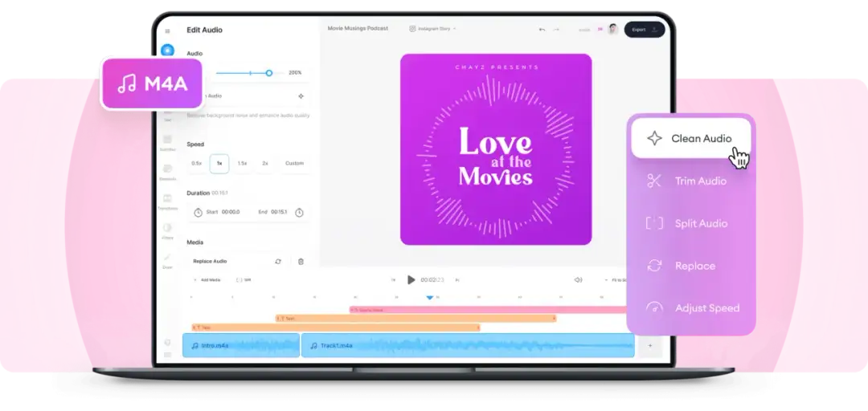Click the Replace Audio refresh icon
The height and width of the screenshot is (411, 868).
[278, 261]
